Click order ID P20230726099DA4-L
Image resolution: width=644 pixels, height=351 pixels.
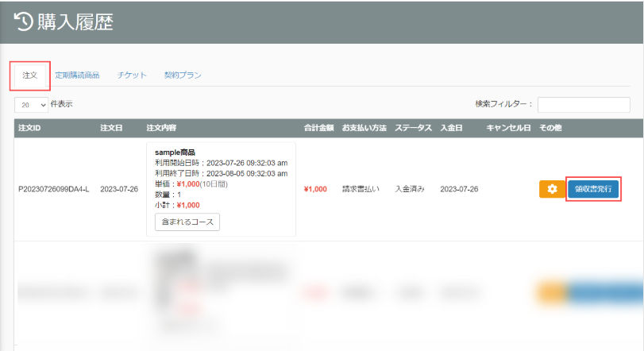pos(54,190)
